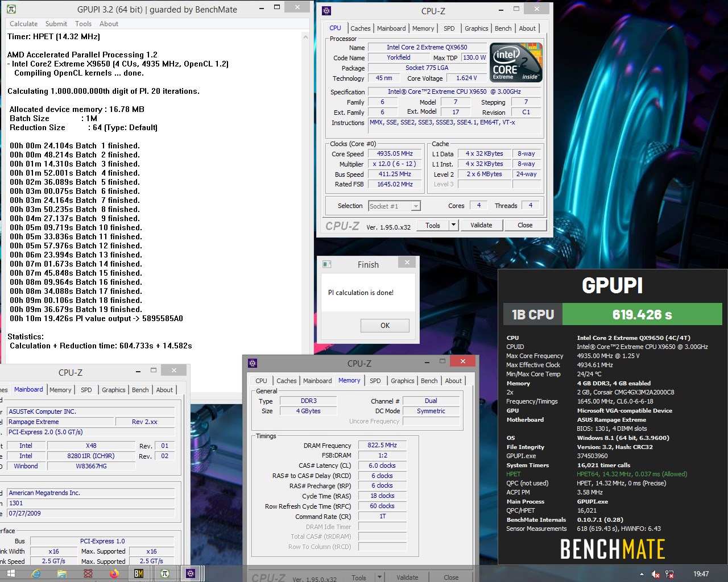This screenshot has width=728, height=582.
Task: Expand the Tools arrow in bottom Memory CPU-Z window
Action: click(x=379, y=577)
